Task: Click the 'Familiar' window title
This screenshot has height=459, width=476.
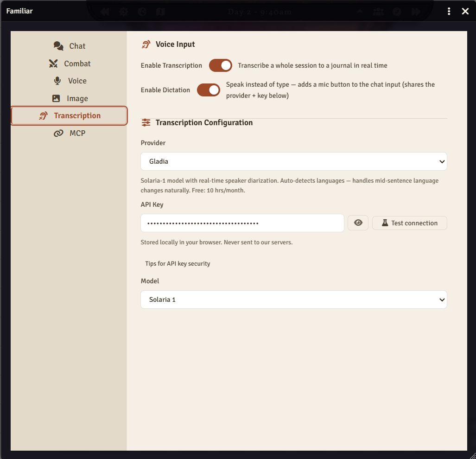Action: point(19,11)
